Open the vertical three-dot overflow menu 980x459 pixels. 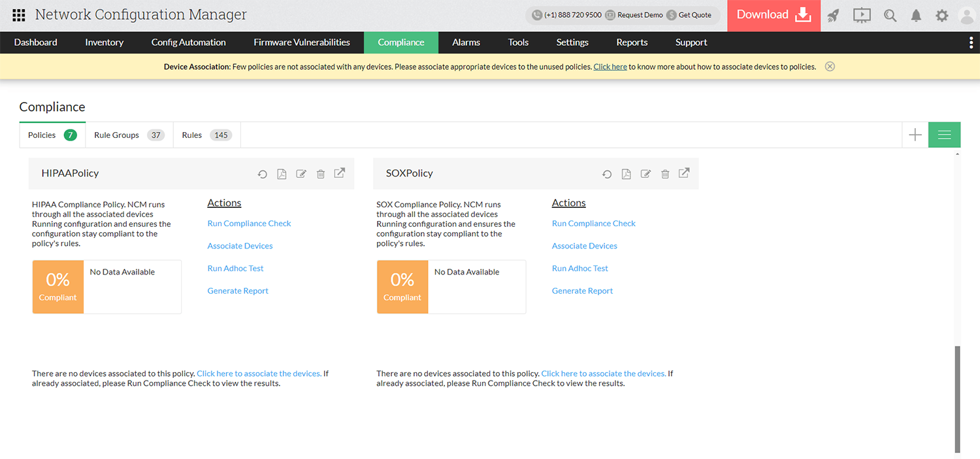click(x=971, y=42)
